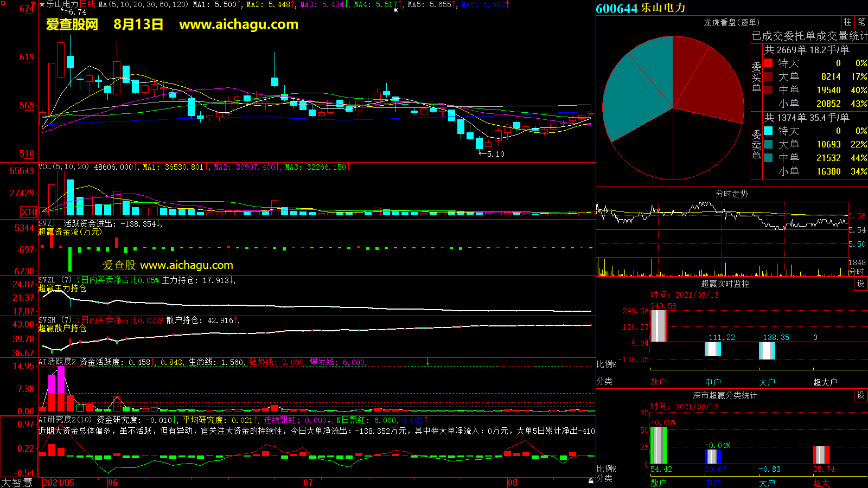Click the star icon before 乐山电力

click(x=42, y=4)
